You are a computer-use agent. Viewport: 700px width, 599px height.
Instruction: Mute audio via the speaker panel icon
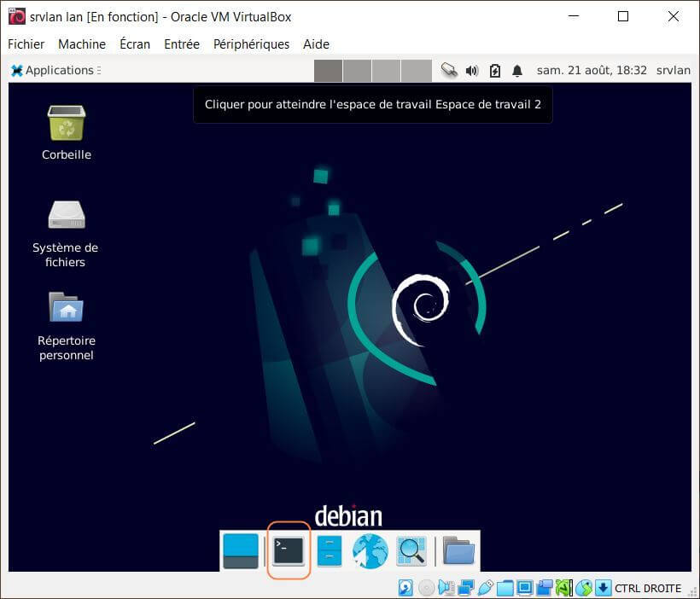coord(473,70)
